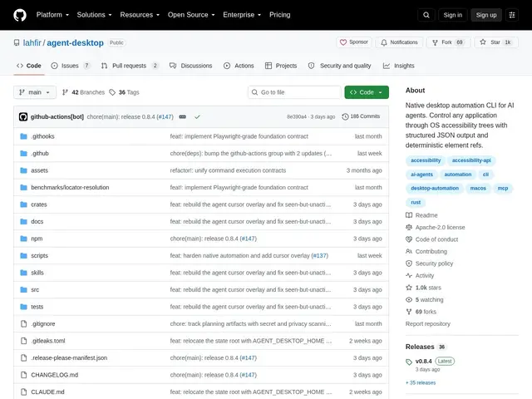The width and height of the screenshot is (532, 399).
Task: Click the accessibility-api topic tag
Action: tap(471, 160)
